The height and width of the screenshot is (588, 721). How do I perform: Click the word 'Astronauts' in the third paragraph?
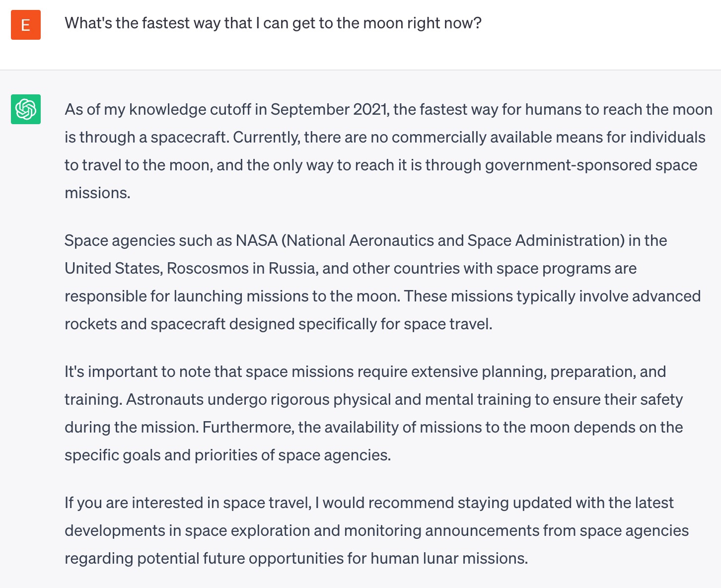click(165, 400)
